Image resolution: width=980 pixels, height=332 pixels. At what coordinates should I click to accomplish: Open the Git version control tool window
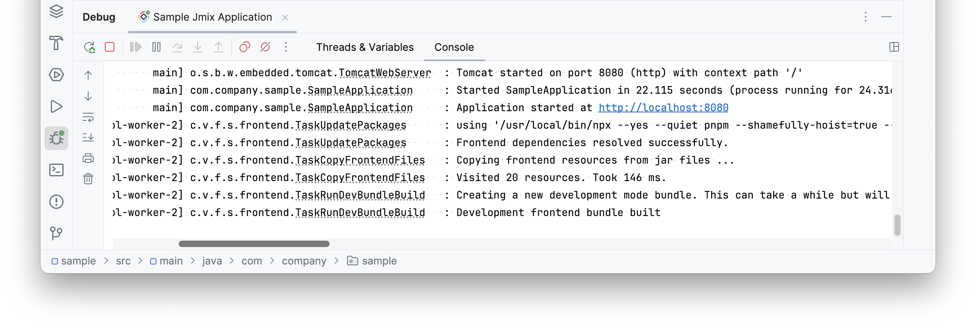pos(56,233)
